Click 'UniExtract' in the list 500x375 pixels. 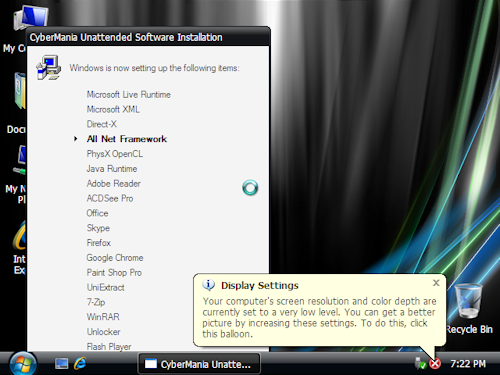[x=106, y=287]
